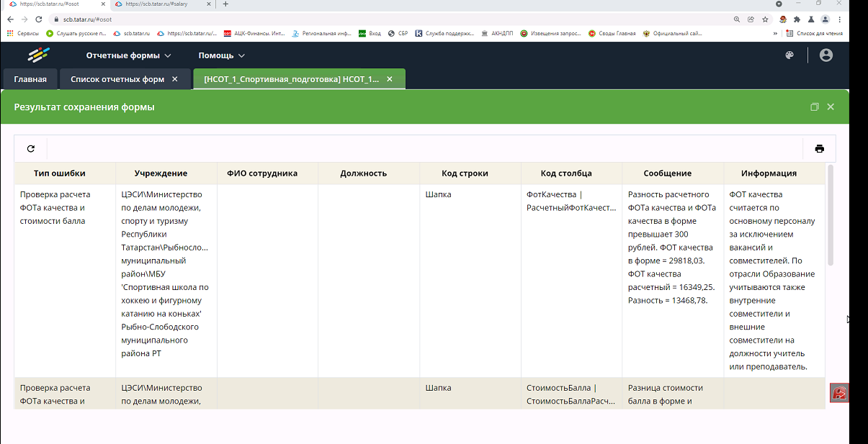Expand the Отчетные формы menu
Image resolution: width=868 pixels, height=444 pixels.
pyautogui.click(x=129, y=55)
